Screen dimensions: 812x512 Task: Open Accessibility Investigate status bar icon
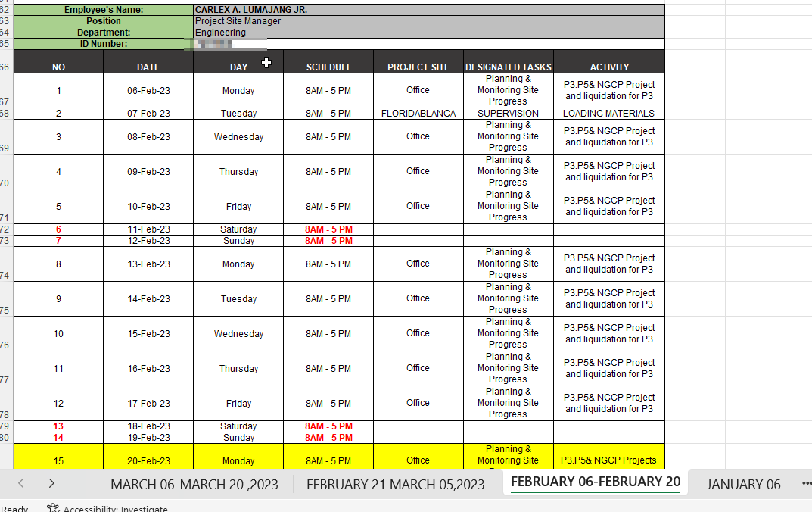point(53,508)
